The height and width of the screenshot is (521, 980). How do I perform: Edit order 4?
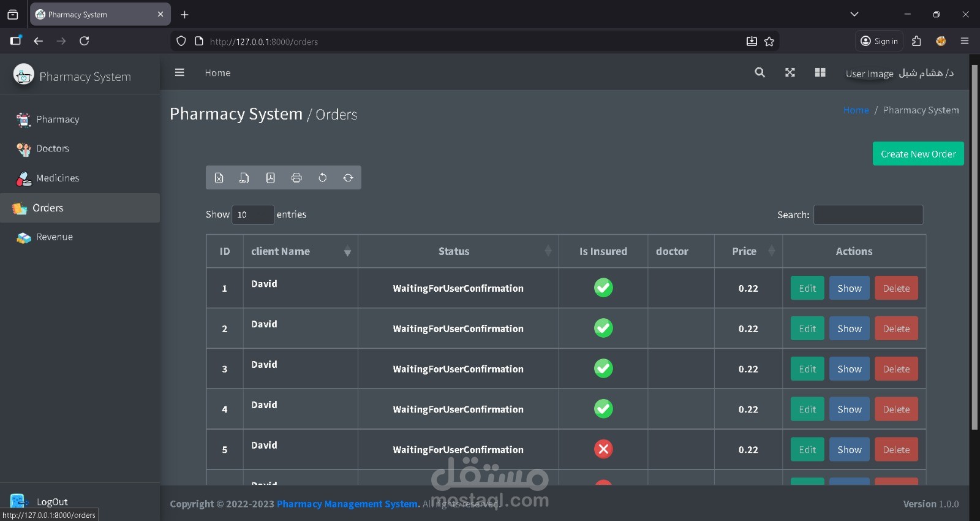(807, 409)
